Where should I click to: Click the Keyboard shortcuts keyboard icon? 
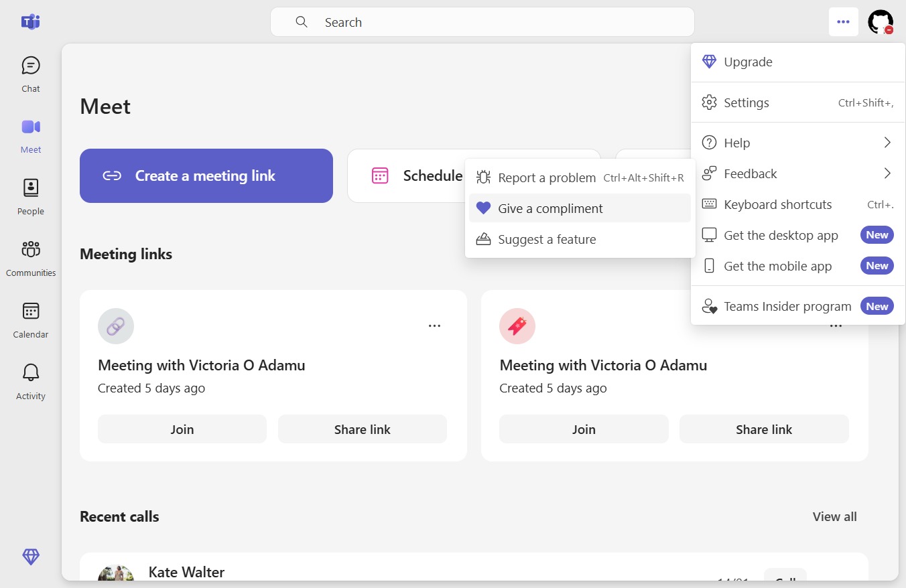(x=709, y=204)
